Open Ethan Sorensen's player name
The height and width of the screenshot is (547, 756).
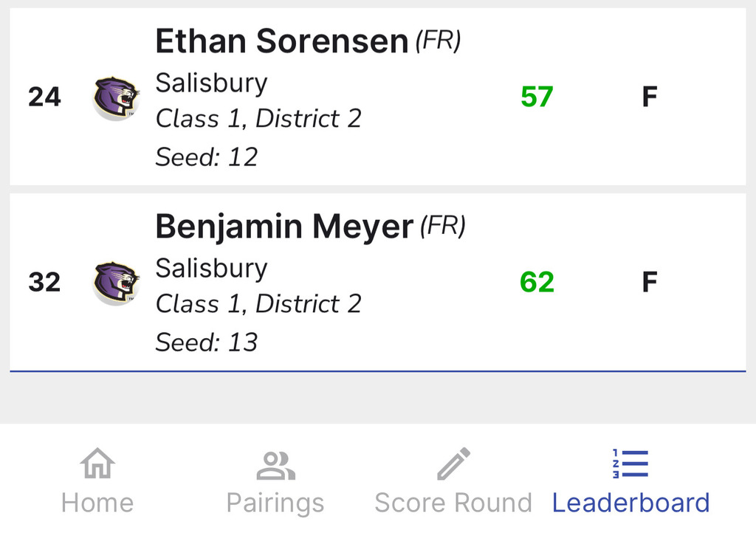(281, 41)
